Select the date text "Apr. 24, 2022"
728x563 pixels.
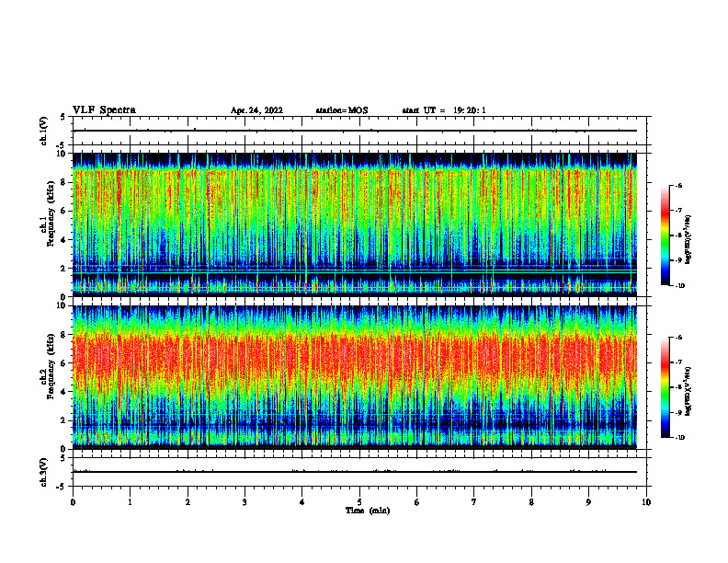tap(256, 110)
